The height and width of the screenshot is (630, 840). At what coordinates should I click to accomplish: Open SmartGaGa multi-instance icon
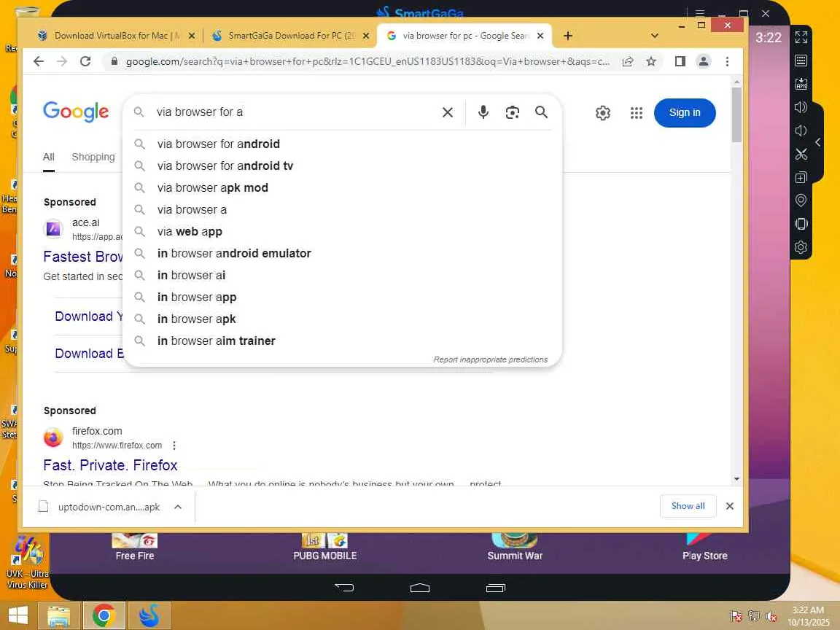pos(801,177)
